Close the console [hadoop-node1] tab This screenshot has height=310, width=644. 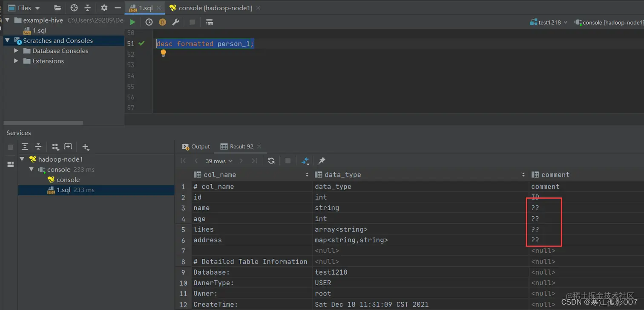tap(258, 8)
